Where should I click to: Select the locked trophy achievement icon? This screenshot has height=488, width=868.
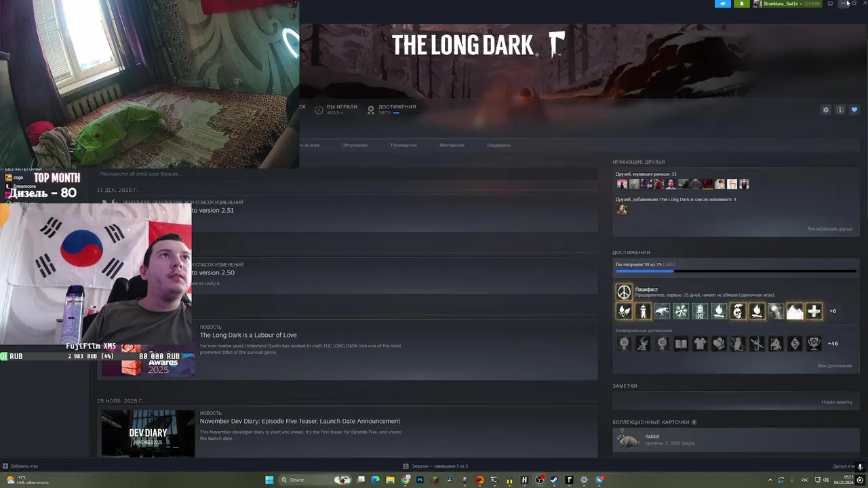tap(814, 344)
